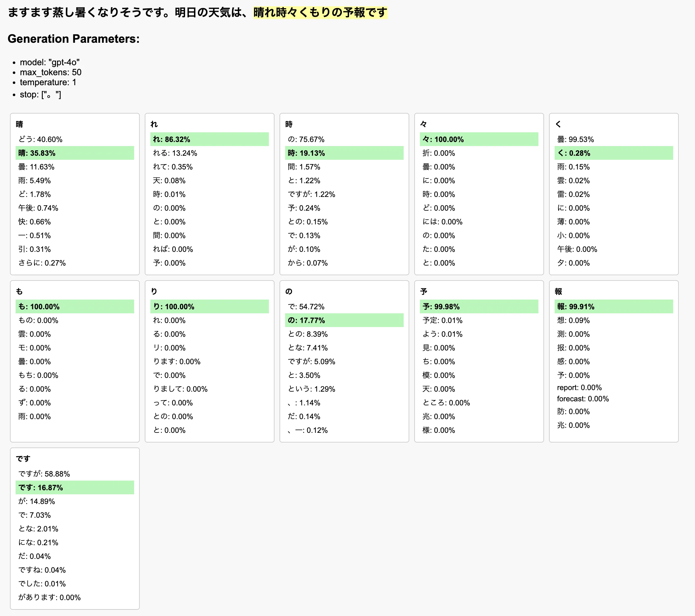Click the 曇: 11.63% row
This screenshot has height=616, width=695.
point(75,167)
